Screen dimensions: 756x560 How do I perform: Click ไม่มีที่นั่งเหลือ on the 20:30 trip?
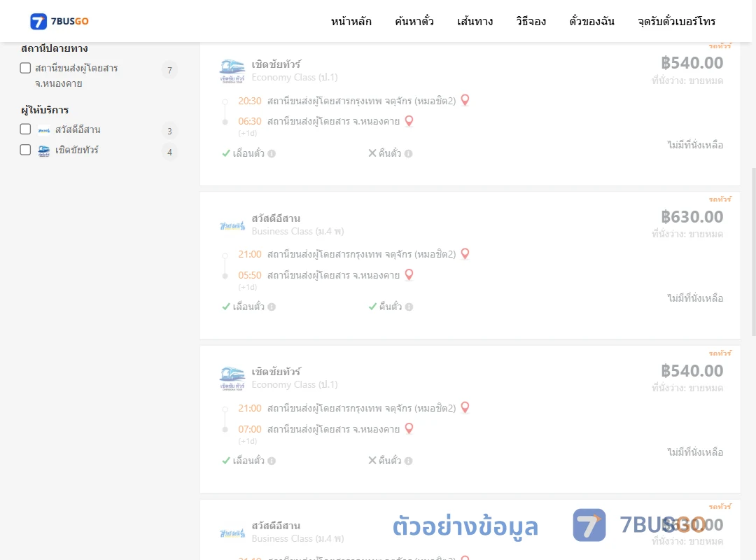695,145
